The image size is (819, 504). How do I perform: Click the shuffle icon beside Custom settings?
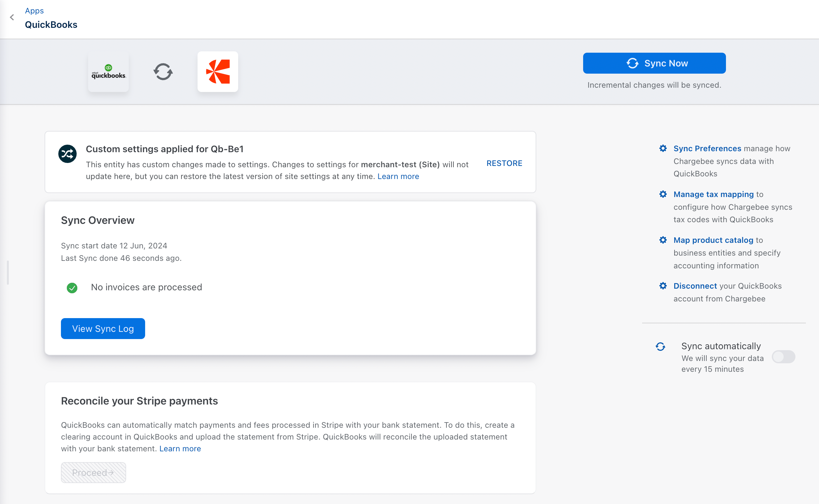click(x=67, y=154)
